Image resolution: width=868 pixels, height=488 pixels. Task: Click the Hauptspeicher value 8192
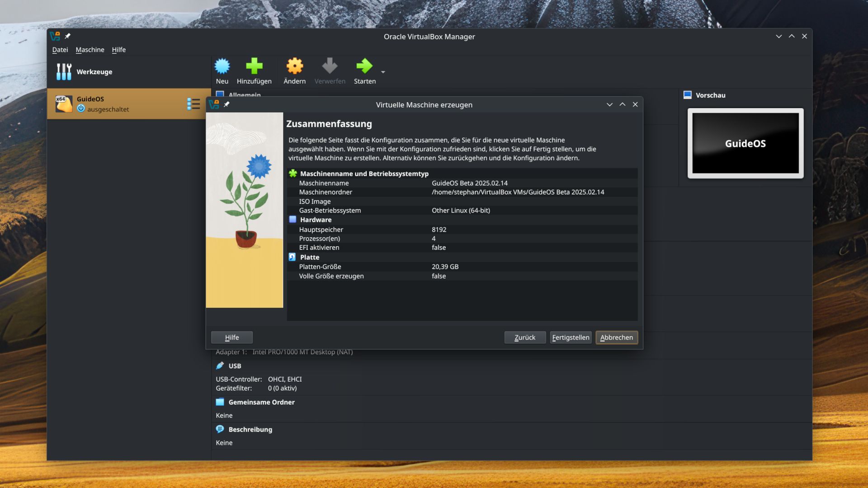click(x=439, y=230)
